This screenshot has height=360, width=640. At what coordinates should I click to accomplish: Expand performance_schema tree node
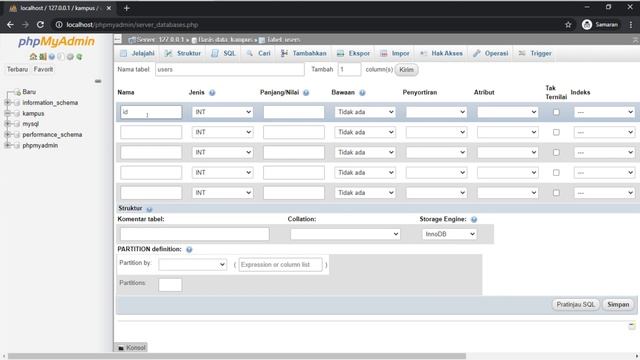pos(7,134)
